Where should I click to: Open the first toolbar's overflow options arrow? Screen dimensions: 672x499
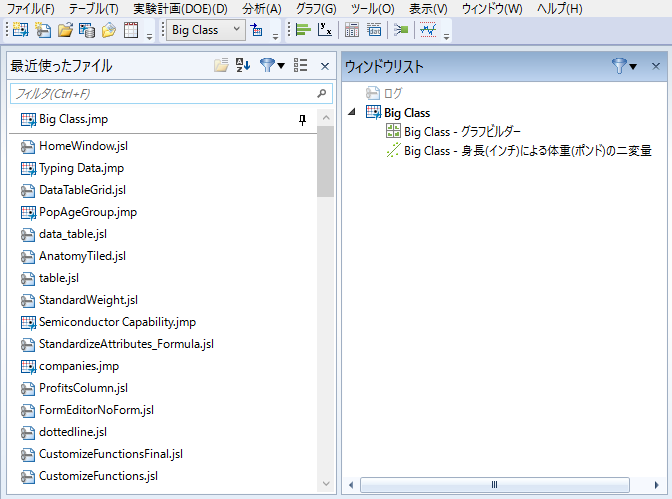click(x=149, y=36)
